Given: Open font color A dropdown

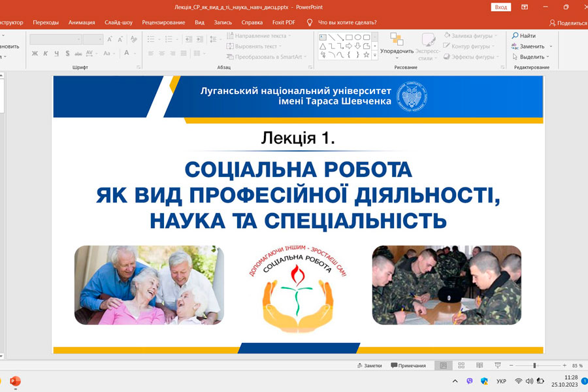Looking at the screenshot, I should click(x=129, y=54).
